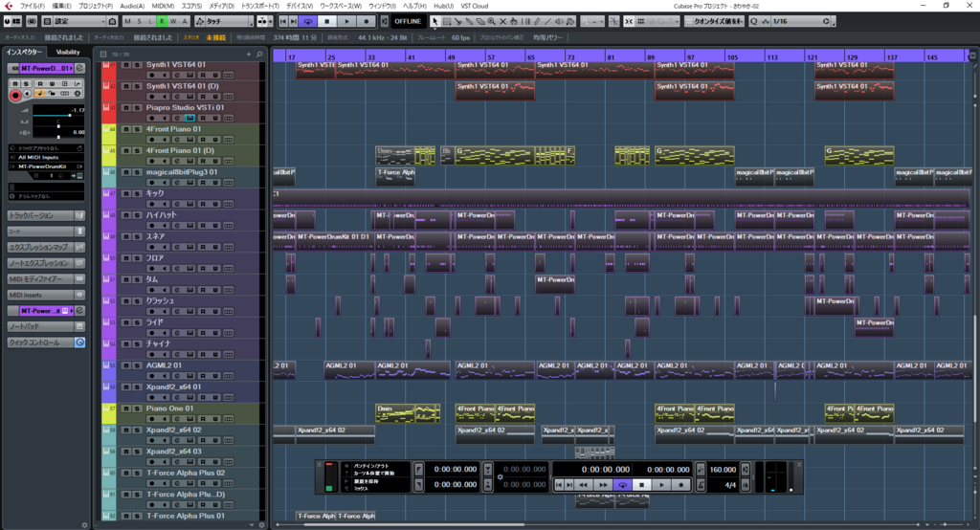Select the Range Selection tool
This screenshot has height=530, width=980.
click(x=447, y=21)
